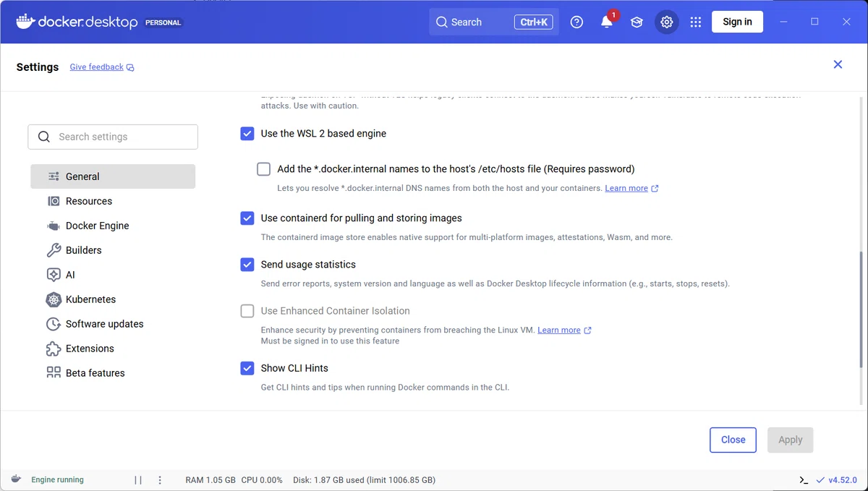Click the Docker Engine sidebar icon

[x=54, y=226]
